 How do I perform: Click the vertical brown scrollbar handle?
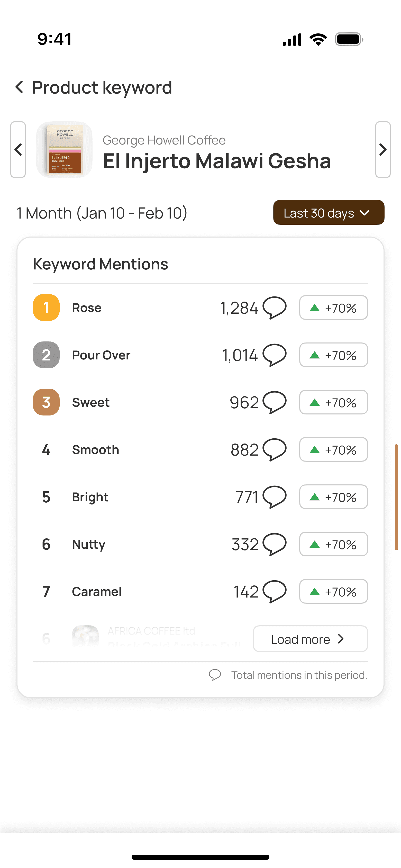pyautogui.click(x=396, y=497)
